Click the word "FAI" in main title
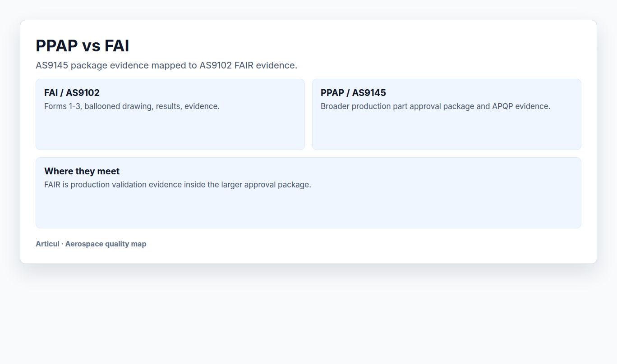The width and height of the screenshot is (617, 364). tap(117, 46)
